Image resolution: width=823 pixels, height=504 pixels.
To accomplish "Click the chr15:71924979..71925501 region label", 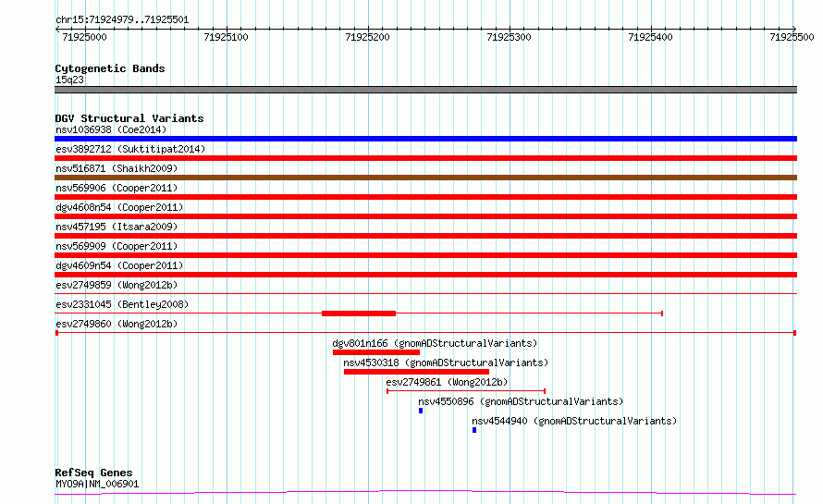I will 122,20.
